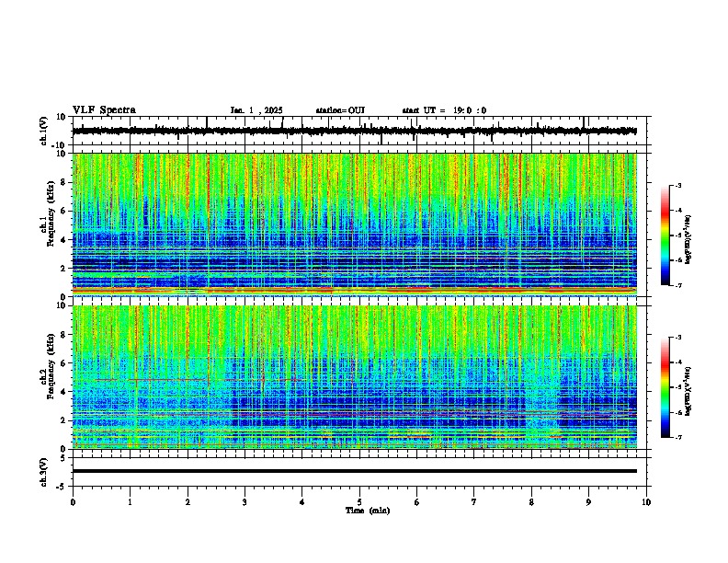Click the "10" label on the time axis
This screenshot has height=563, width=728.
646,502
